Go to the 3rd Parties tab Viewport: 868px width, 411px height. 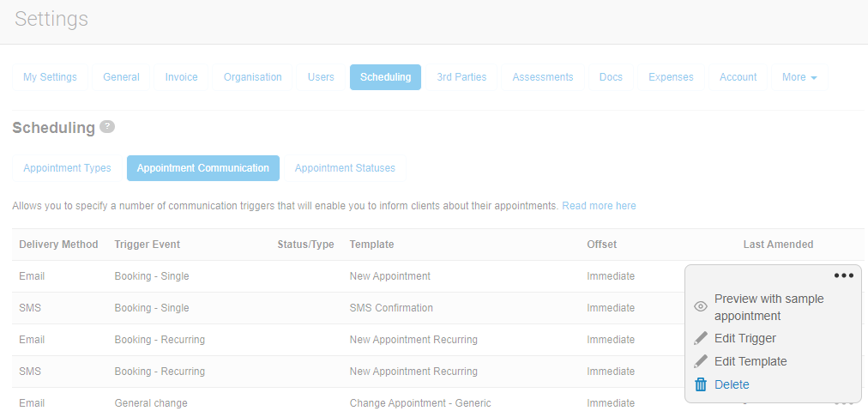(x=461, y=77)
